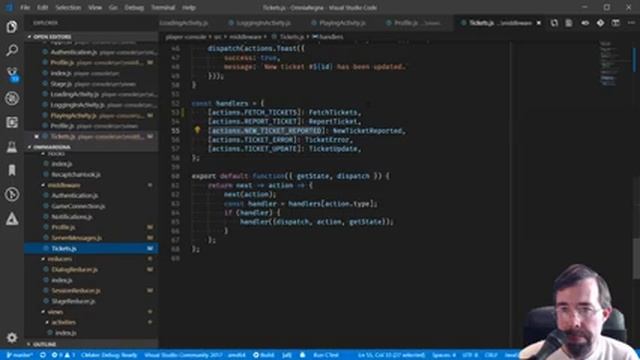Open the Search view in activity bar
The height and width of the screenshot is (360, 640).
pos(12,51)
